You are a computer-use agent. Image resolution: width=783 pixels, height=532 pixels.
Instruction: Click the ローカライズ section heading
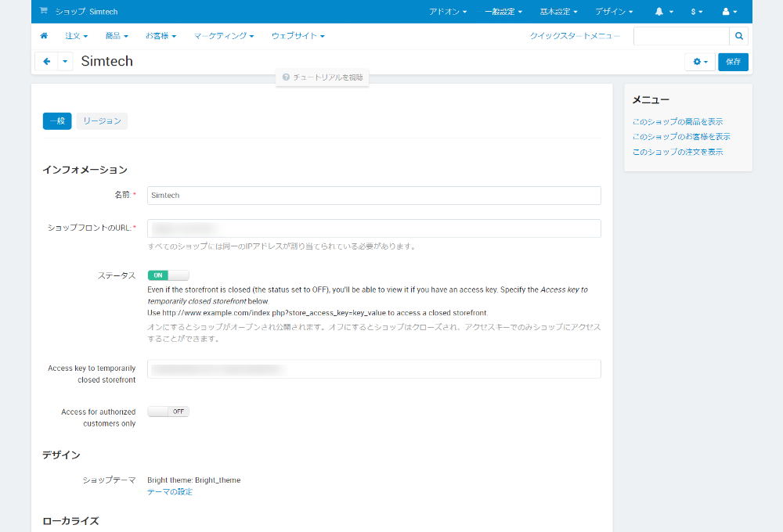point(71,521)
